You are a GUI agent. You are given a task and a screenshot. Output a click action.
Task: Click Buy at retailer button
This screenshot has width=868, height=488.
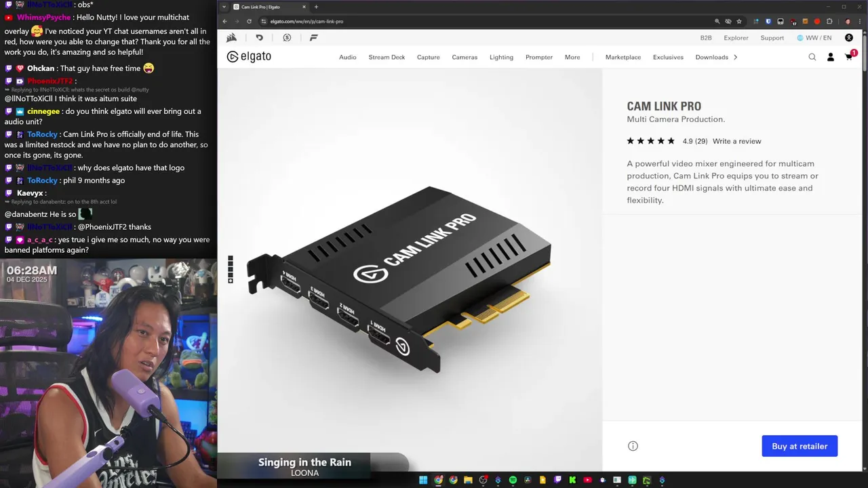click(800, 446)
